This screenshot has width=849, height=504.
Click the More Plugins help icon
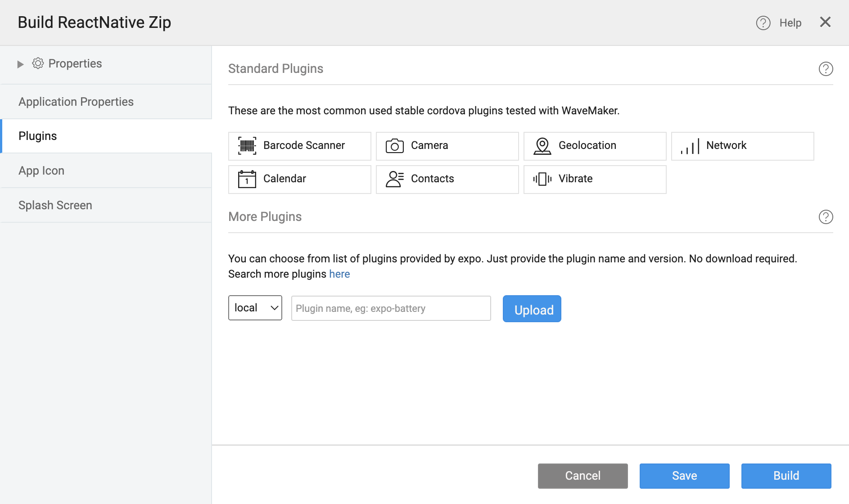point(826,217)
